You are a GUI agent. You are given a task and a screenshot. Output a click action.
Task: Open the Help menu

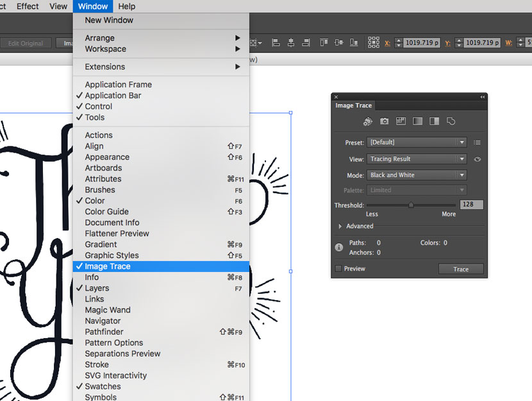(127, 6)
